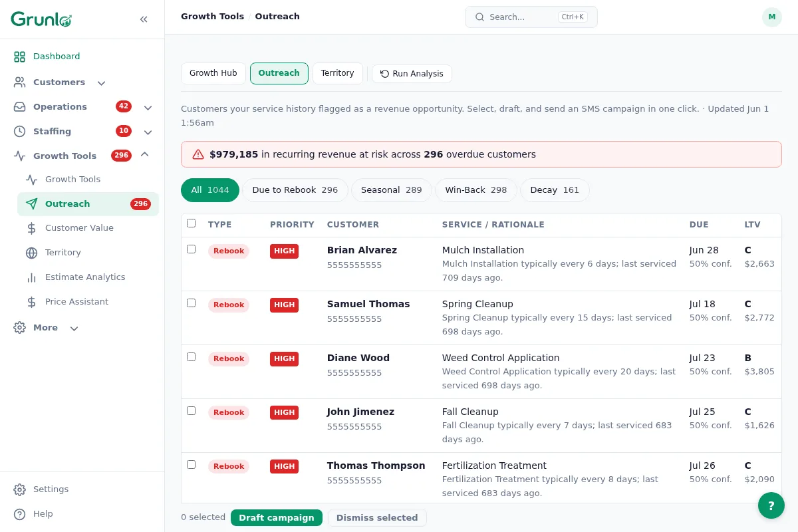Click the PRIORITY column header
Screen dimensions: 798x532
[x=292, y=225]
